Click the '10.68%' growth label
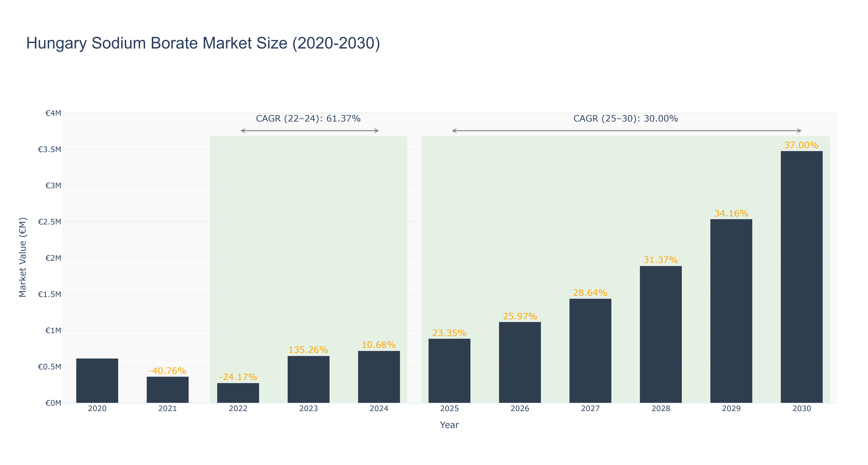Screen dimensions: 868x465 coord(379,345)
